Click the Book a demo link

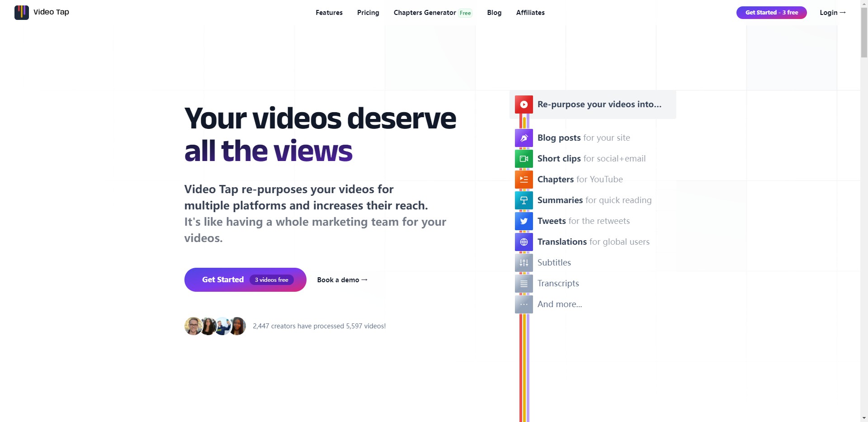[x=342, y=280]
